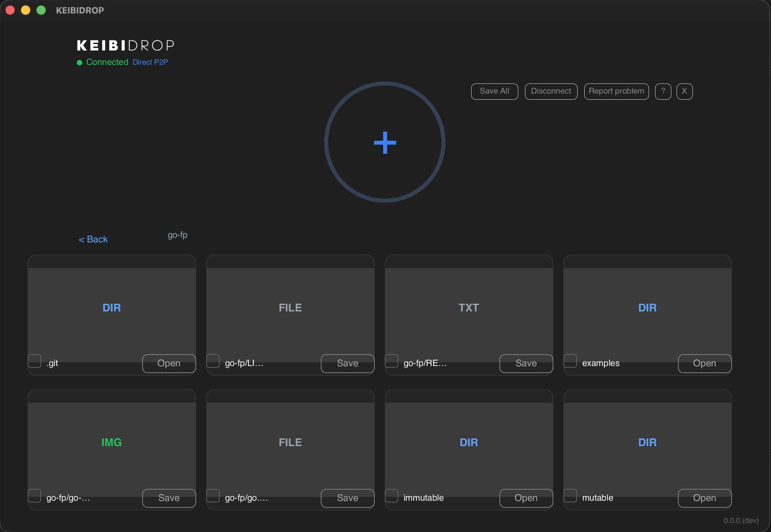
Task: Open the examples directory
Action: point(704,363)
